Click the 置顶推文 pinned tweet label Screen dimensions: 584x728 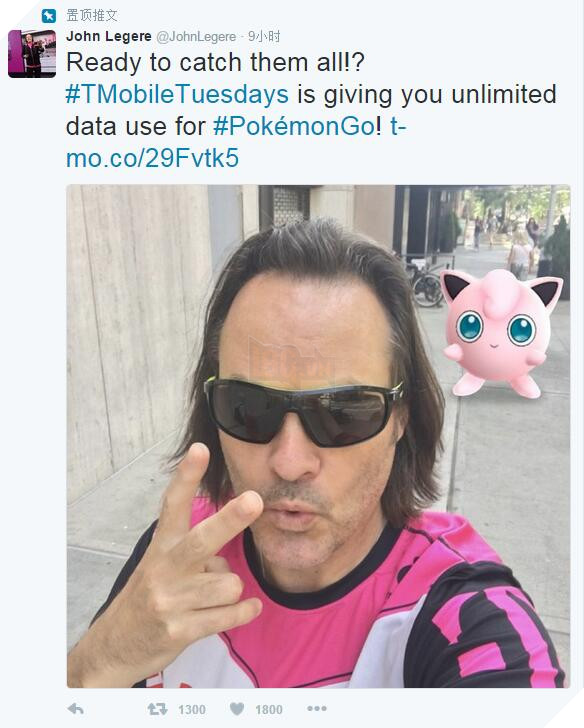(91, 15)
